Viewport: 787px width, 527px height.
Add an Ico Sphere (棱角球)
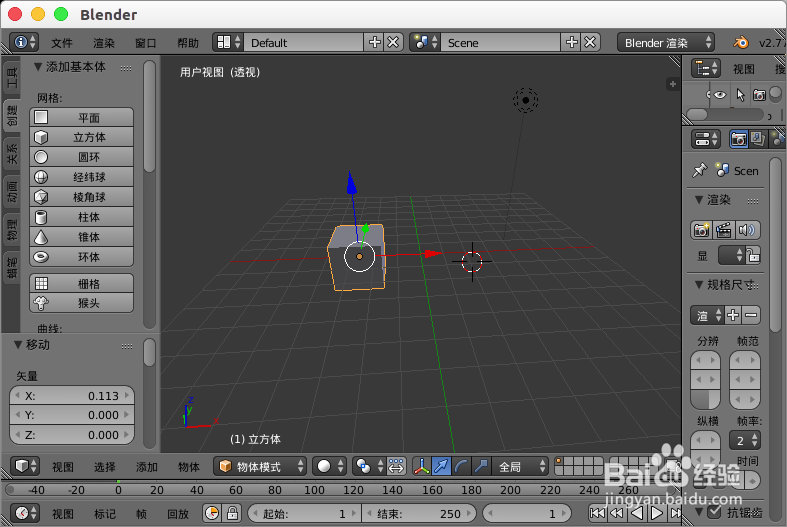(x=82, y=197)
